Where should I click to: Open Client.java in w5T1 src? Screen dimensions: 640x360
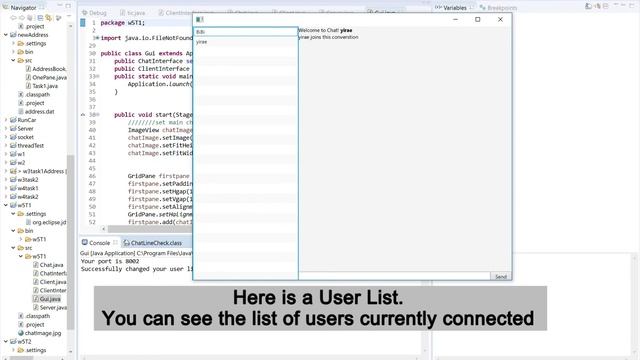point(53,282)
